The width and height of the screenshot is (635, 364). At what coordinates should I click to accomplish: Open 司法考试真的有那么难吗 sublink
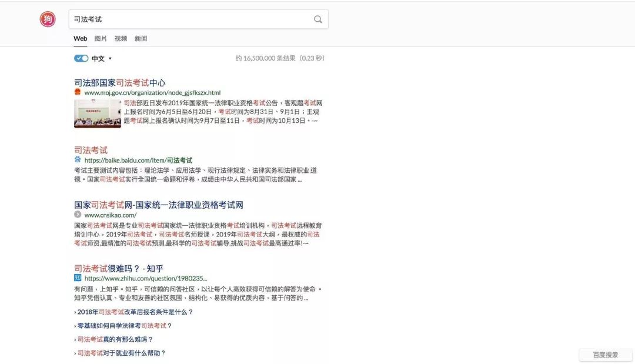(115, 339)
